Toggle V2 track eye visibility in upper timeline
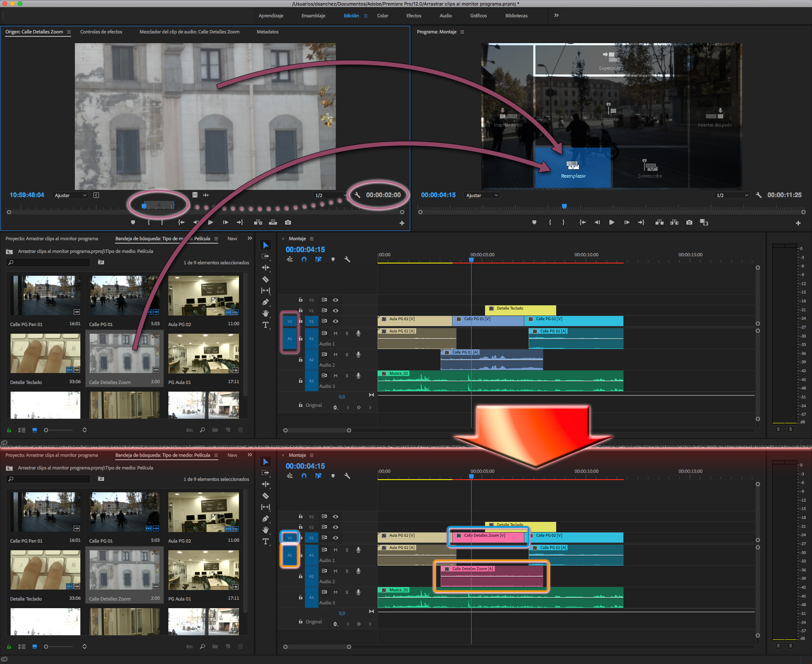The image size is (812, 664). 335,310
